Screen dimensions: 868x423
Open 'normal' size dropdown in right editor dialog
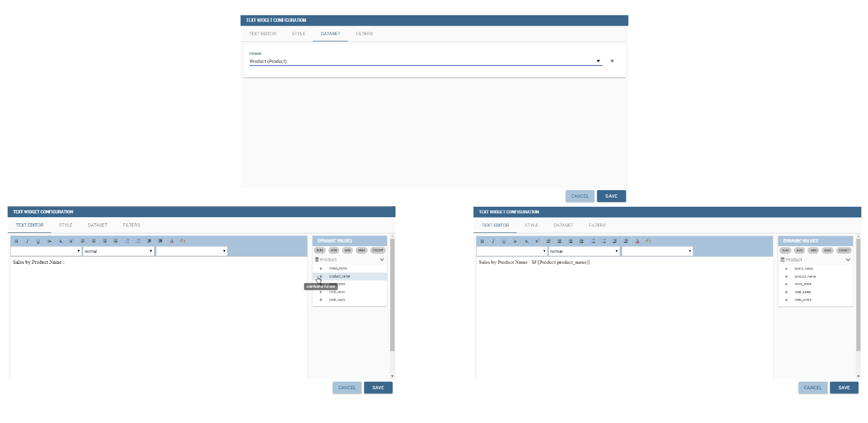584,251
